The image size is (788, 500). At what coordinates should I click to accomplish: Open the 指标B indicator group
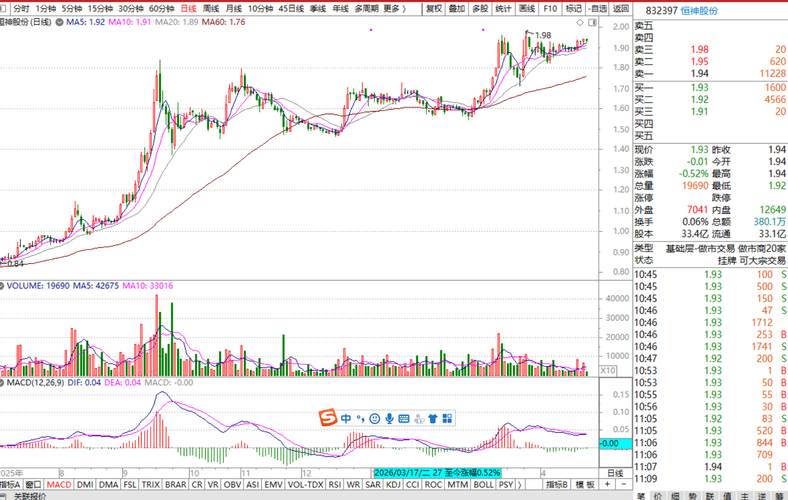[x=557, y=485]
